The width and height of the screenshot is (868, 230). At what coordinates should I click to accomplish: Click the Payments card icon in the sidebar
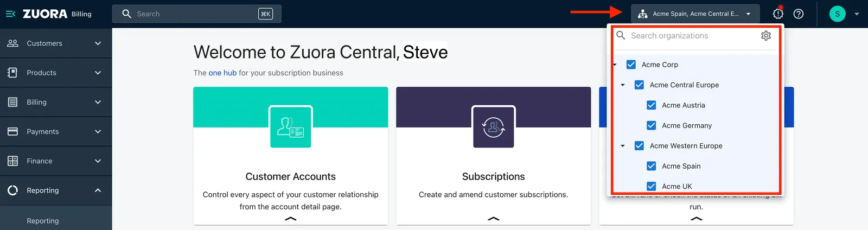pyautogui.click(x=12, y=131)
